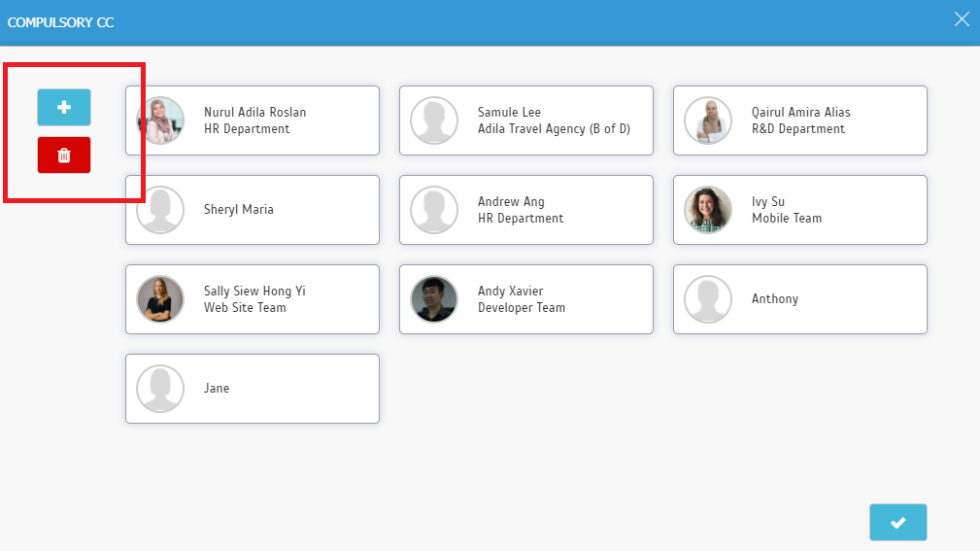The height and width of the screenshot is (551, 980).
Task: Select Sally Siew Hong Yi's photo
Action: point(160,299)
